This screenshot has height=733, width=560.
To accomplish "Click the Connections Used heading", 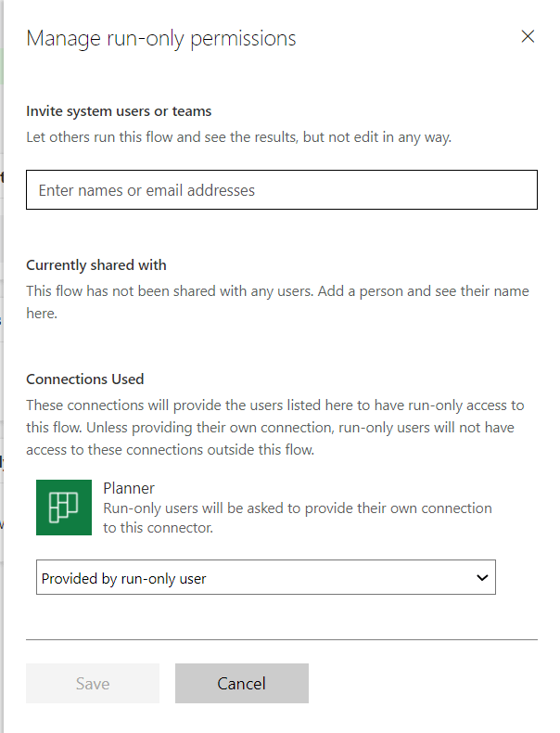I will pyautogui.click(x=85, y=379).
